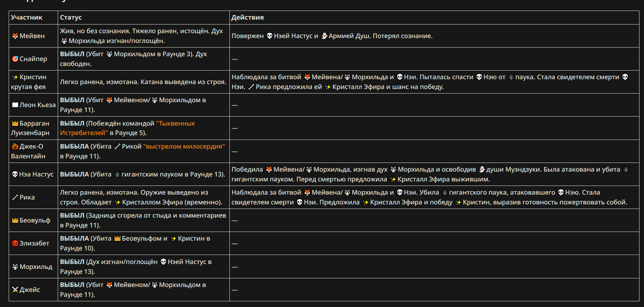
Task: Click ВЫБЫЛА in Элизабет's status cell
Action: (x=74, y=238)
